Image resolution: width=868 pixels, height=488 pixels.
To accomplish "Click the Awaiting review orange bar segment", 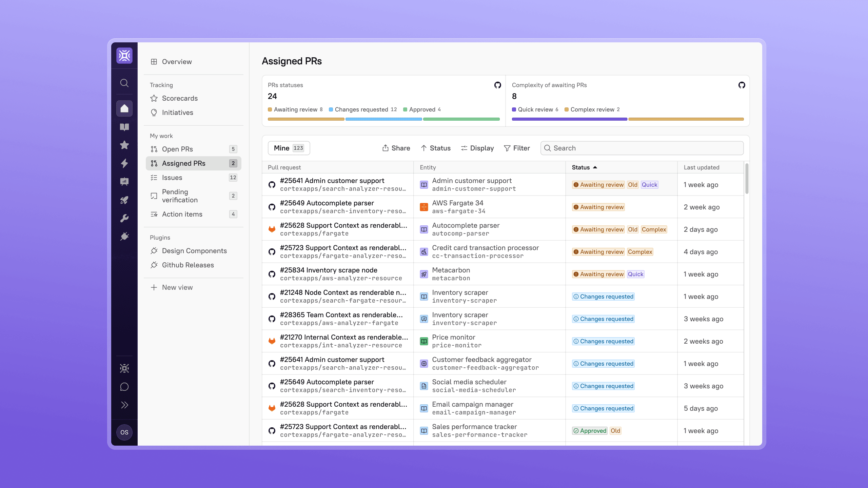I will [x=306, y=119].
